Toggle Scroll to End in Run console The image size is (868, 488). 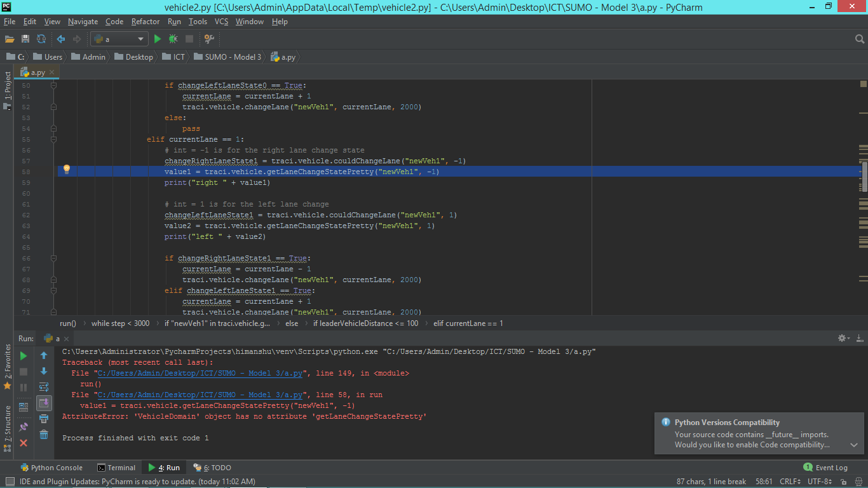(x=44, y=403)
